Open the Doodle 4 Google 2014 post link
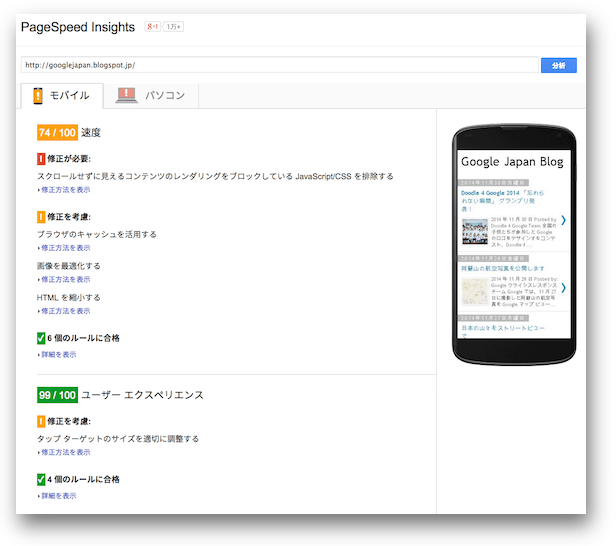This screenshot has width=616, height=546. coord(502,201)
